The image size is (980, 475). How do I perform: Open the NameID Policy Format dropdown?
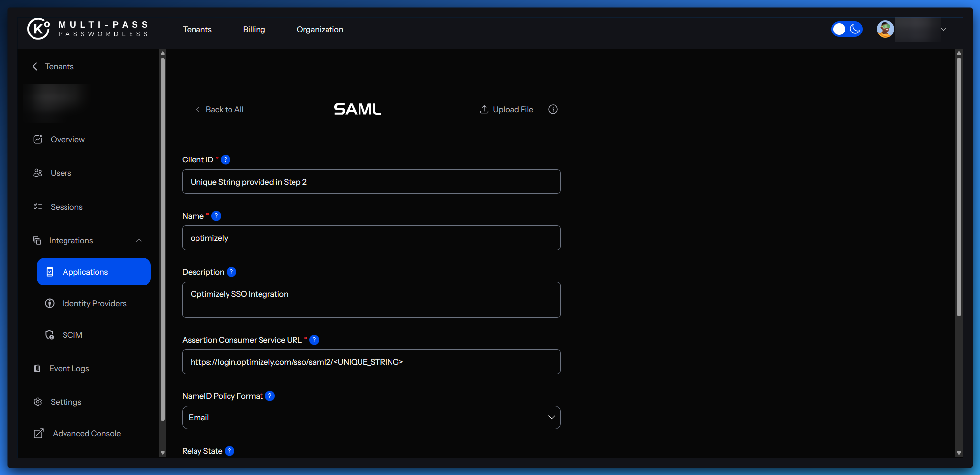pyautogui.click(x=371, y=417)
